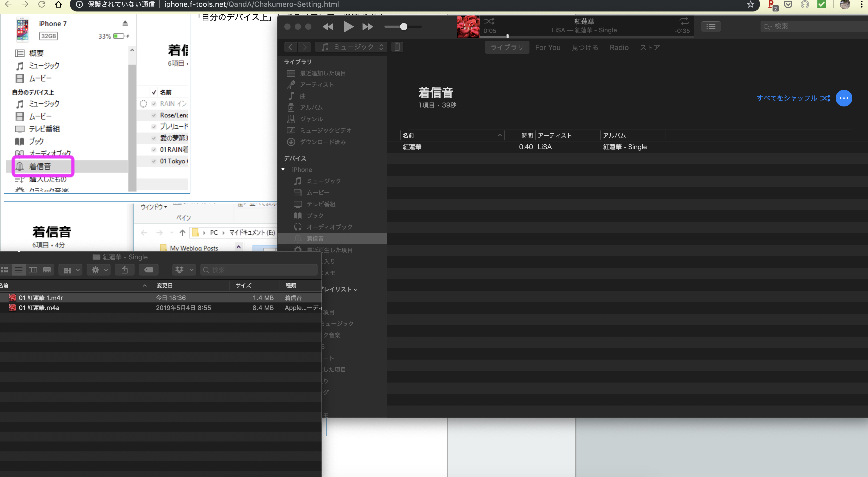The image size is (868, 477).
Task: Toggle shuffle icon in iTunes player
Action: tap(489, 21)
